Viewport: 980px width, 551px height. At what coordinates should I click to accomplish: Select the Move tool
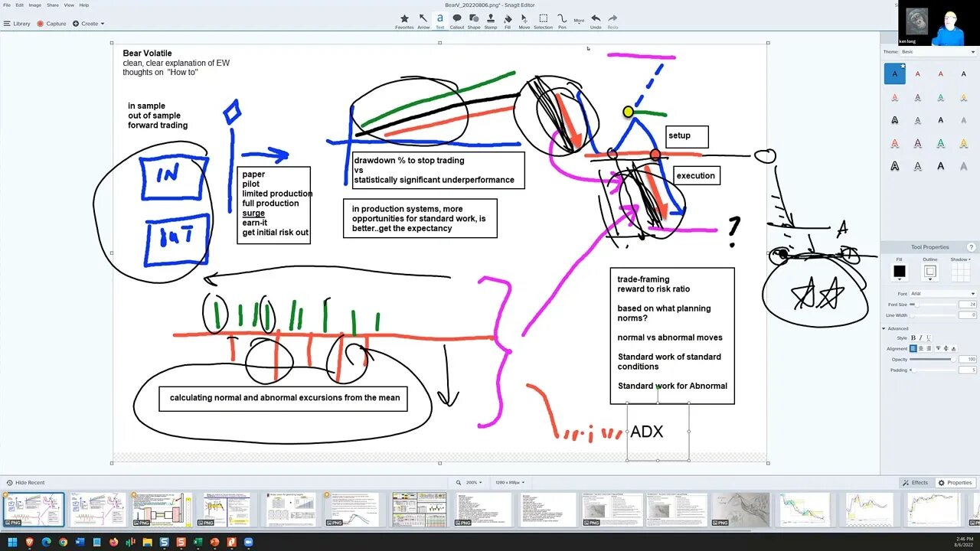[x=524, y=21]
